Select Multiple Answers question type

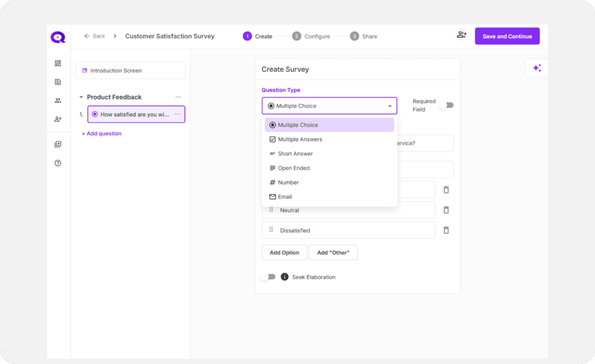[x=300, y=139]
